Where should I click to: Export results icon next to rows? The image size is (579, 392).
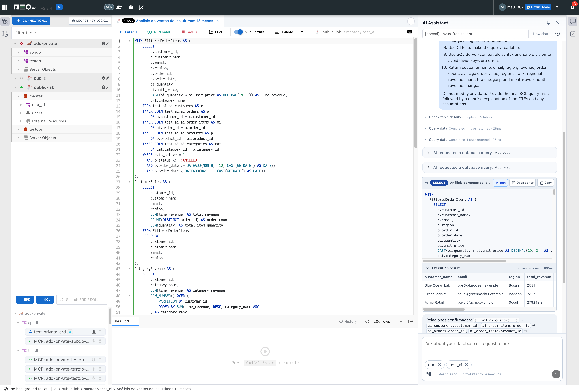pos(411,321)
